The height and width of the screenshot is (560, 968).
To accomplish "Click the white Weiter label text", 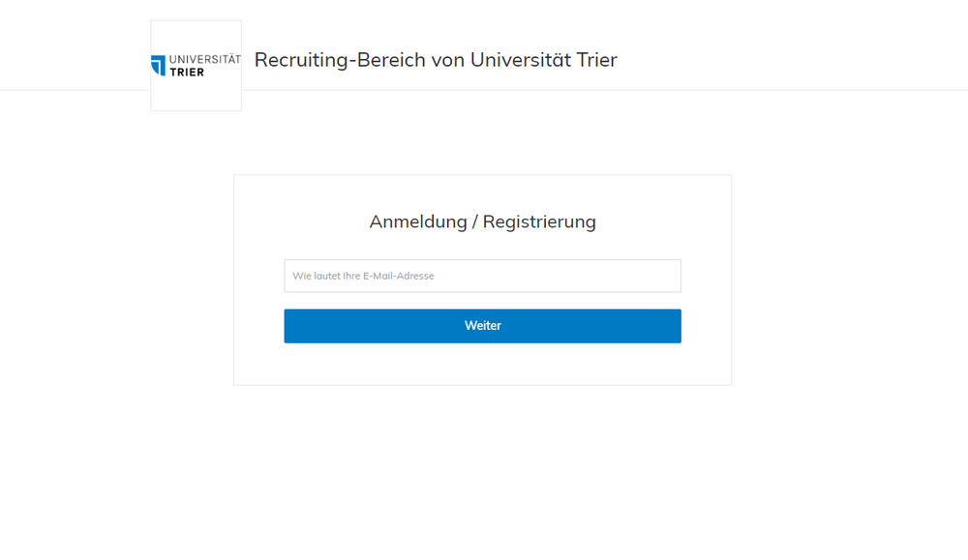I will (482, 326).
